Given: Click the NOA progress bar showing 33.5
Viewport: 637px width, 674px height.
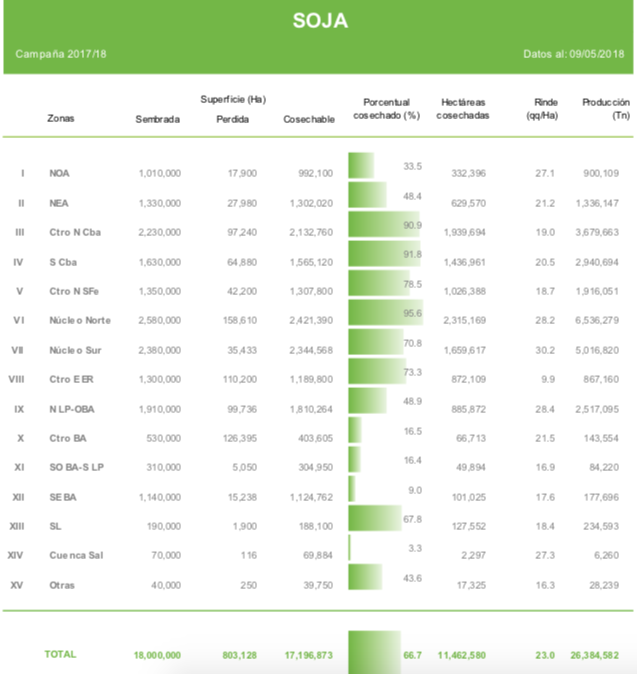Looking at the screenshot, I should [x=361, y=166].
